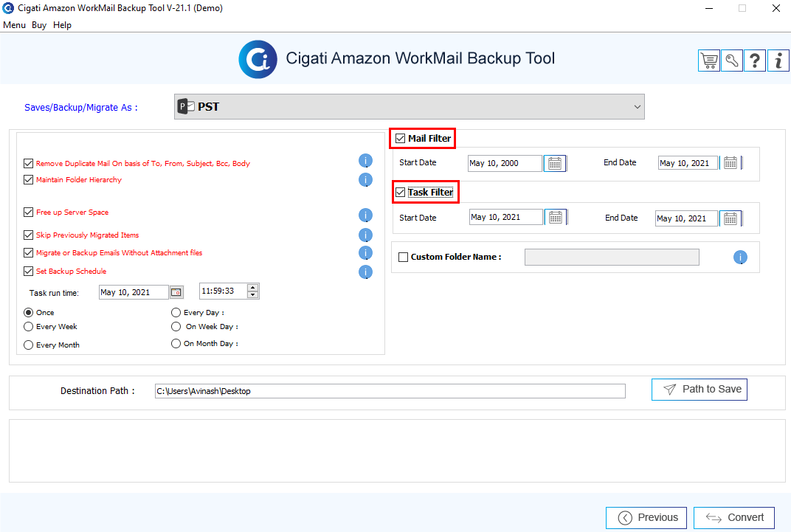This screenshot has width=791, height=532.
Task: Show info for Migrate Without Attachment files
Action: [365, 252]
